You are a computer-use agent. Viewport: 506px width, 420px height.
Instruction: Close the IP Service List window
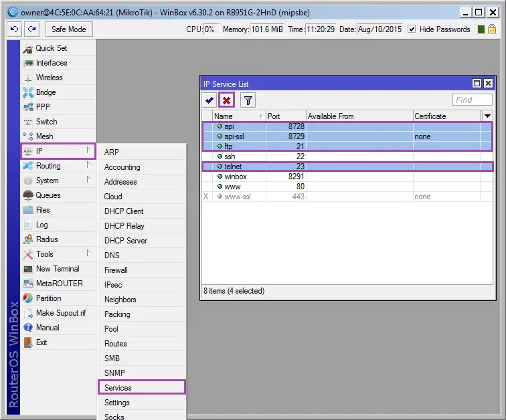[488, 84]
